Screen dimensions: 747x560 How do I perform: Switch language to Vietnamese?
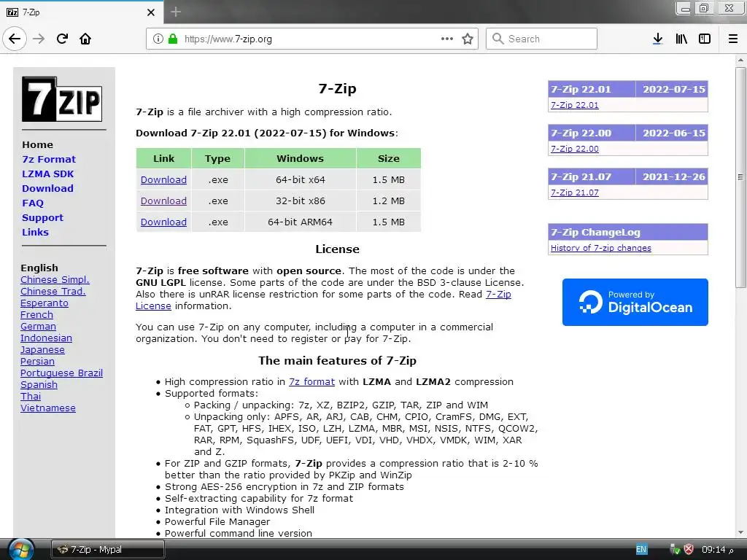48,408
